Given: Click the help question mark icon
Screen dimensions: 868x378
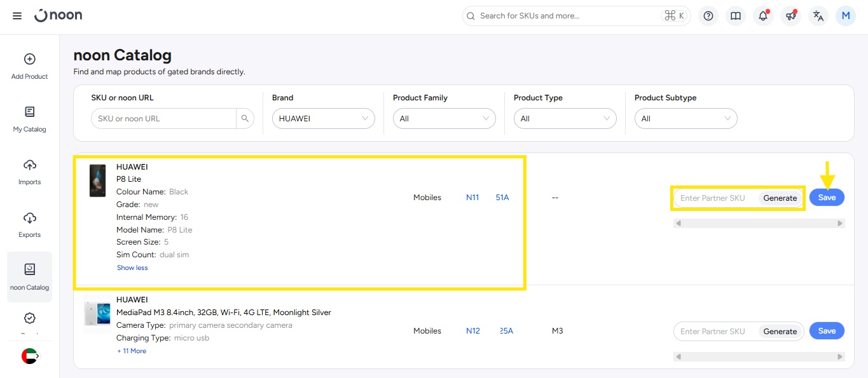Looking at the screenshot, I should point(708,16).
